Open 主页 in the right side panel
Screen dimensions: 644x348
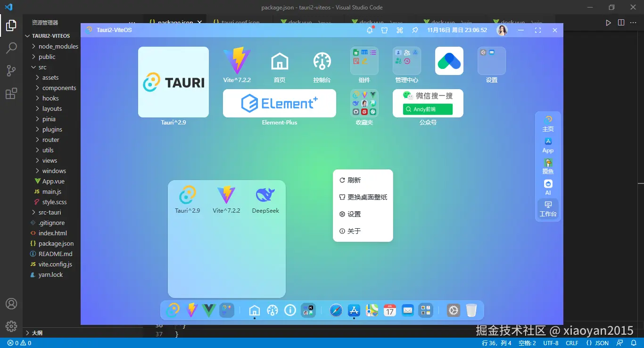pyautogui.click(x=548, y=124)
